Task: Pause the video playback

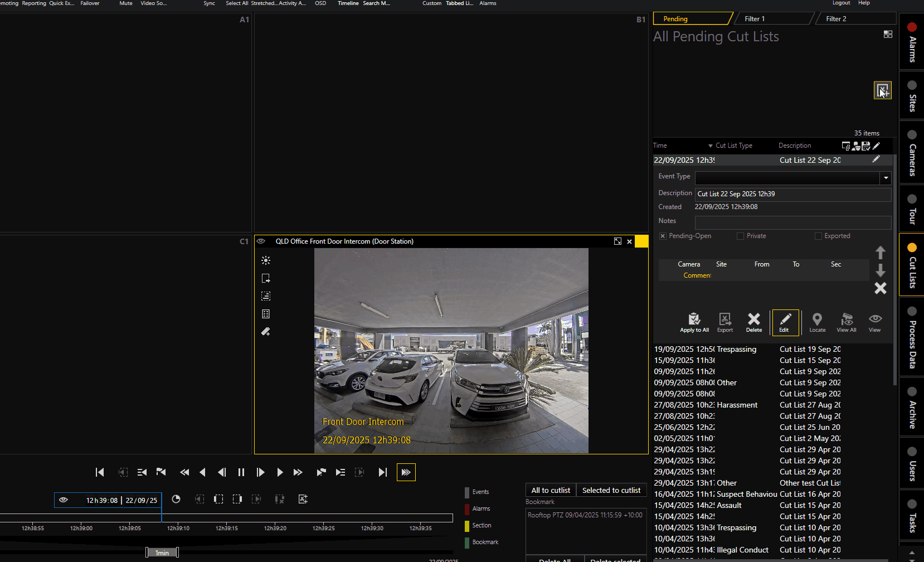Action: click(241, 472)
